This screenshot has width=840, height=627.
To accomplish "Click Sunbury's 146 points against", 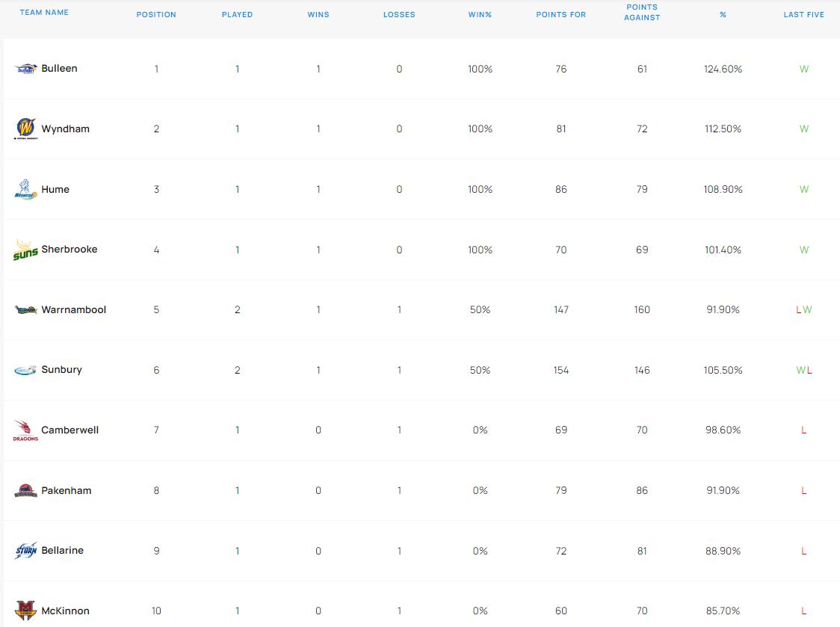I will point(642,371).
